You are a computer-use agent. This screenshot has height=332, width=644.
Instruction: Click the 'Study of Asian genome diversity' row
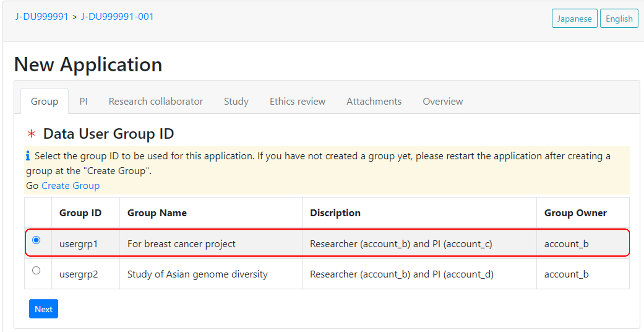[x=197, y=274]
